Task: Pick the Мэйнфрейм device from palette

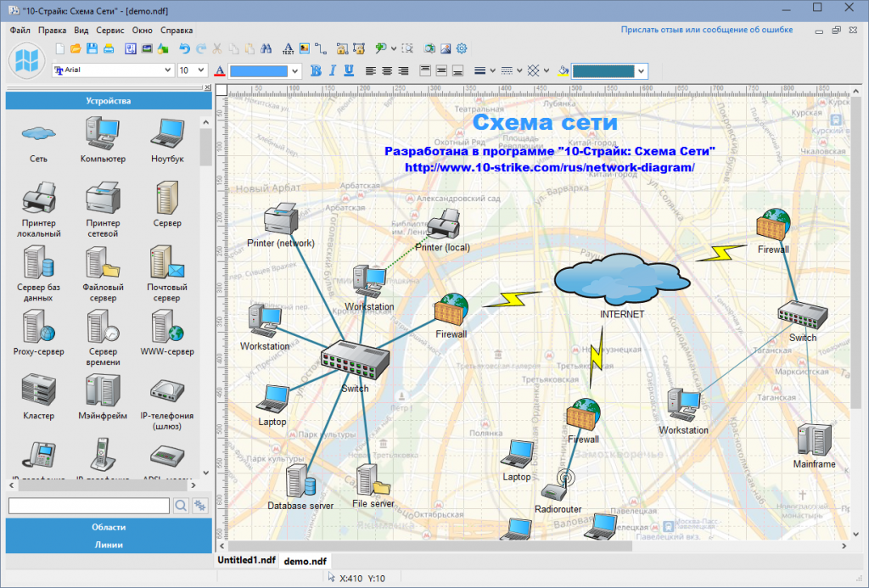Action: [103, 397]
